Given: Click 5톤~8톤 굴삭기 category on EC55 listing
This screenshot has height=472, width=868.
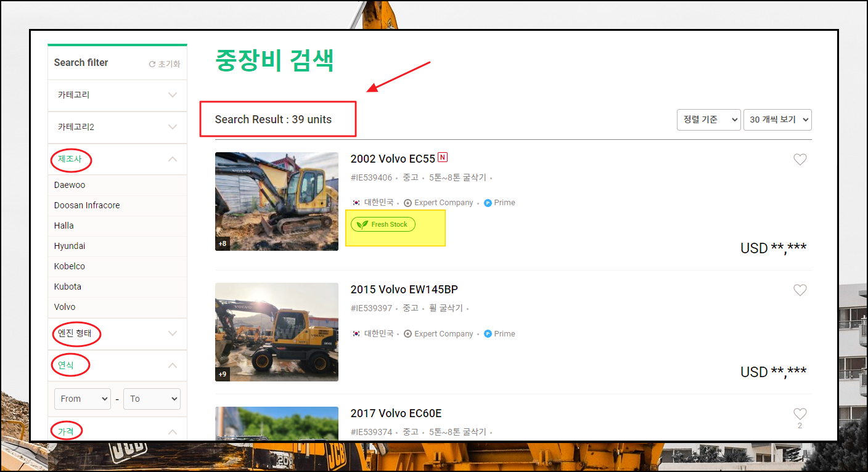Looking at the screenshot, I should [457, 177].
